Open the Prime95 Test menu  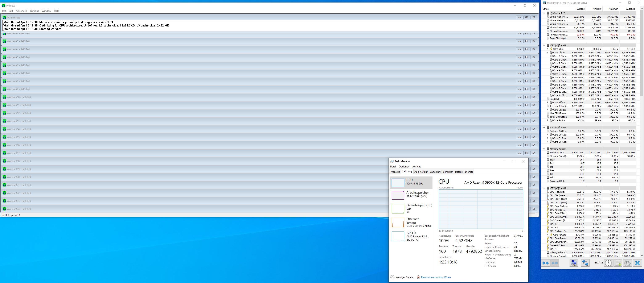point(4,11)
